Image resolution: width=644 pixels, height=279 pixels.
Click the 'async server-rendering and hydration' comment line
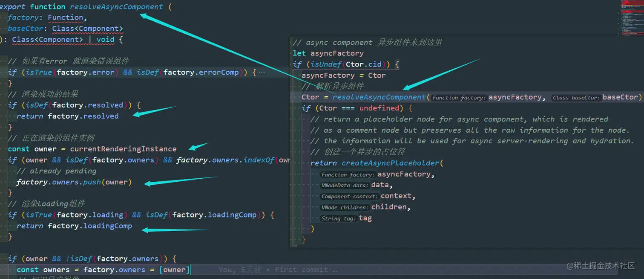click(472, 141)
